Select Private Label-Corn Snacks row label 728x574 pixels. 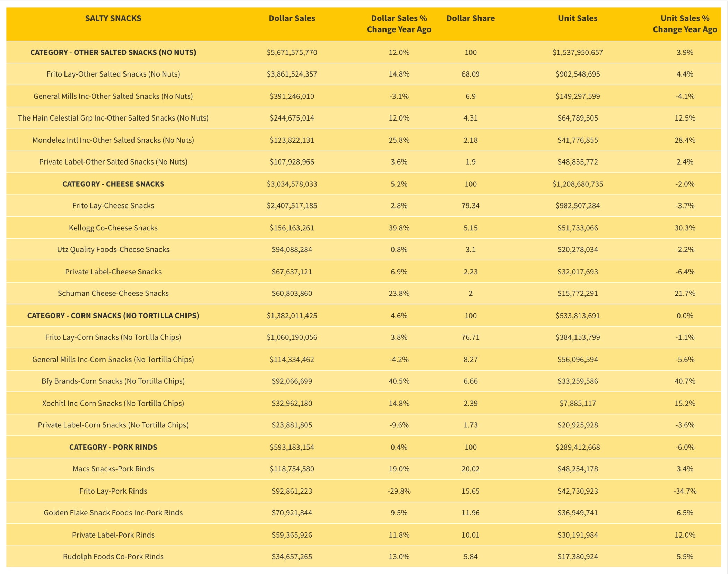[x=113, y=425]
